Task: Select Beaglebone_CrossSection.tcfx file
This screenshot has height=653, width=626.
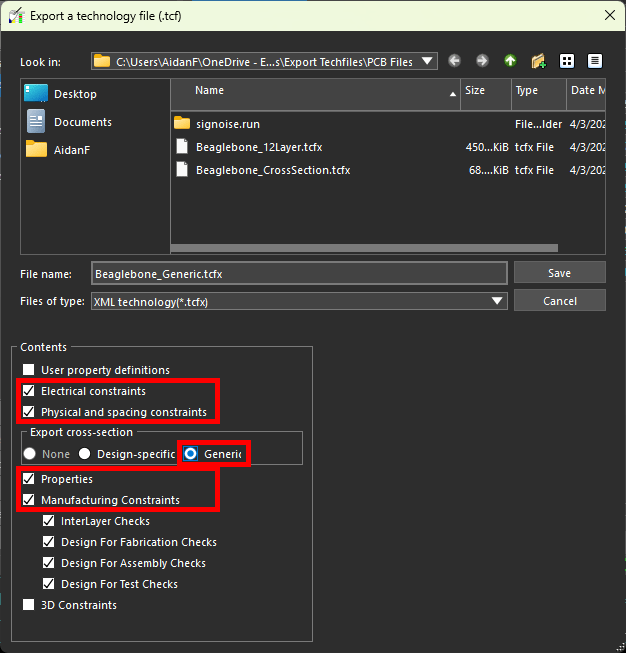Action: click(x=263, y=170)
